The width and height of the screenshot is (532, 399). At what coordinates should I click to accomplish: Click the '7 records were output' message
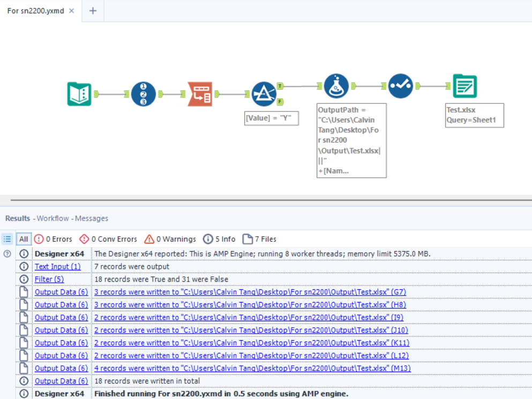tap(132, 267)
